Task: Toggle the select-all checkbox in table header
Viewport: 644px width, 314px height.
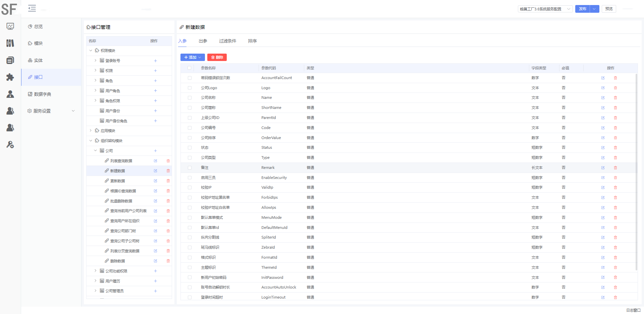Action: click(190, 68)
